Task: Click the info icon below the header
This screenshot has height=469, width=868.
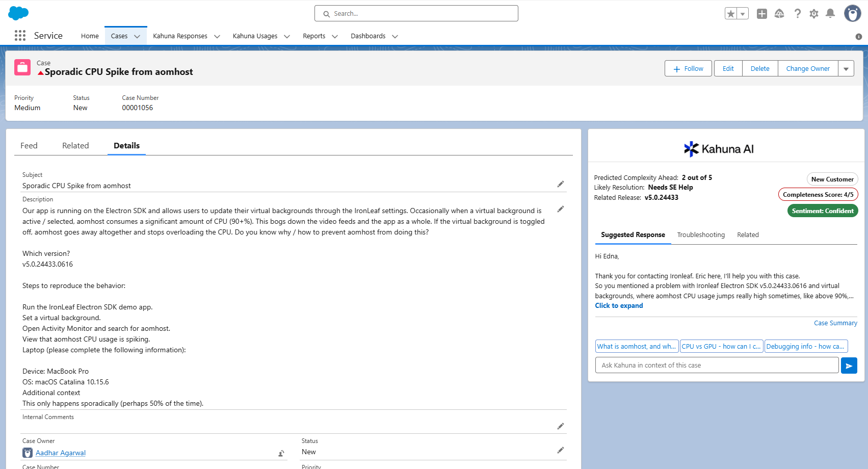Action: click(x=859, y=37)
